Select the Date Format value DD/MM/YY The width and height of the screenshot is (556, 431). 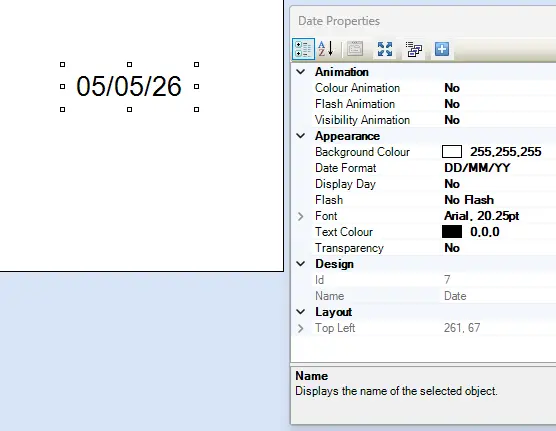click(x=477, y=168)
